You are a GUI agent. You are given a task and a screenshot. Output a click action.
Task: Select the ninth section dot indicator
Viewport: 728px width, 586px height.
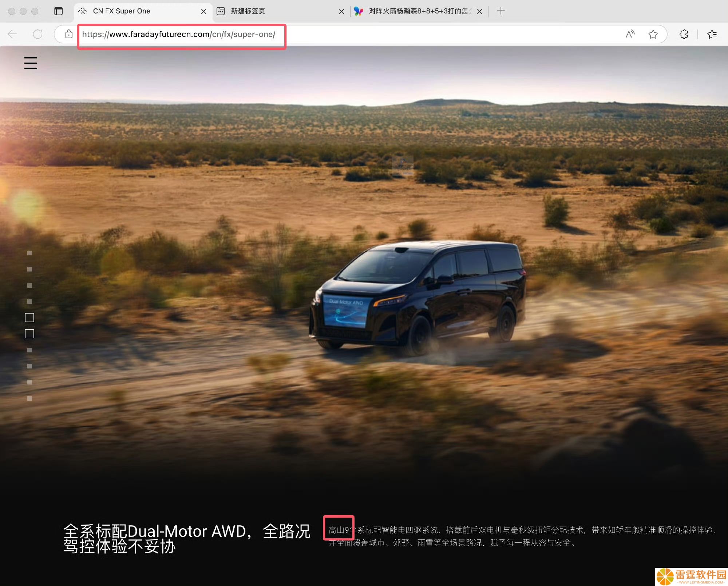click(29, 382)
